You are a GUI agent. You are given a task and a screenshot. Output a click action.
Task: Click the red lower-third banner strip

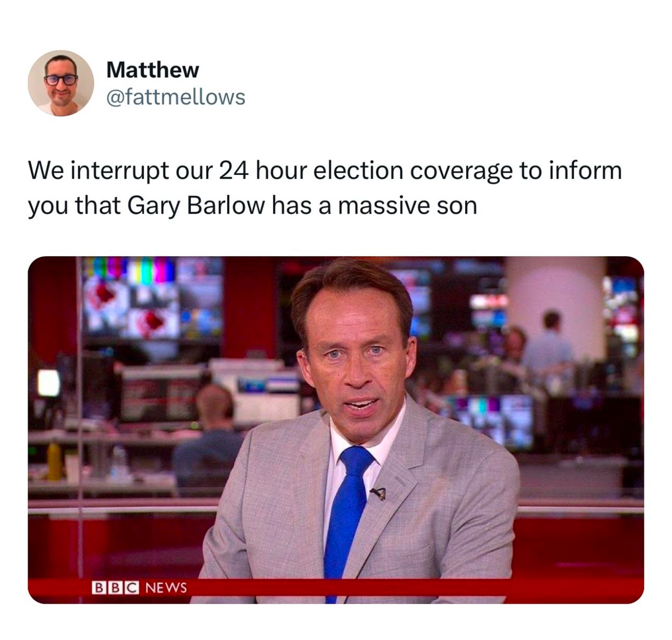click(336, 591)
